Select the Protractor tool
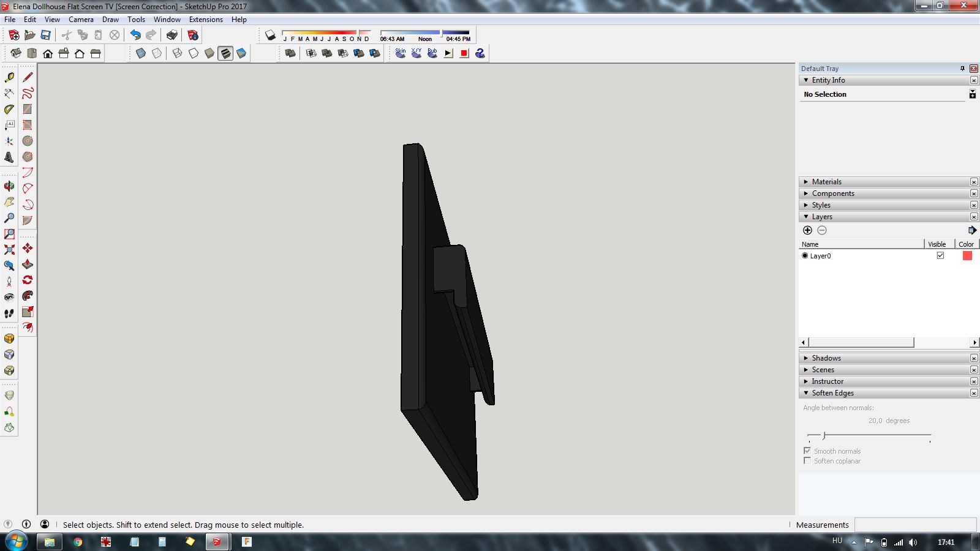Viewport: 980px width, 551px height. point(9,109)
